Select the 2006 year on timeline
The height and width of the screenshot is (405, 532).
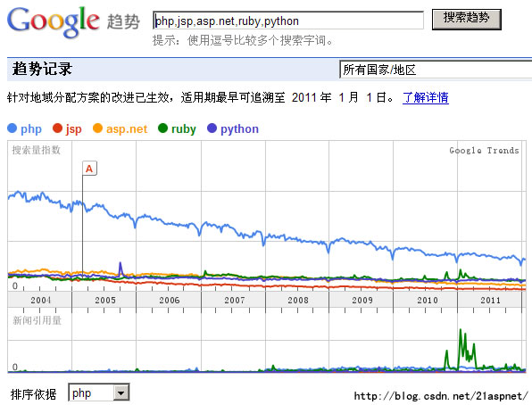(170, 301)
